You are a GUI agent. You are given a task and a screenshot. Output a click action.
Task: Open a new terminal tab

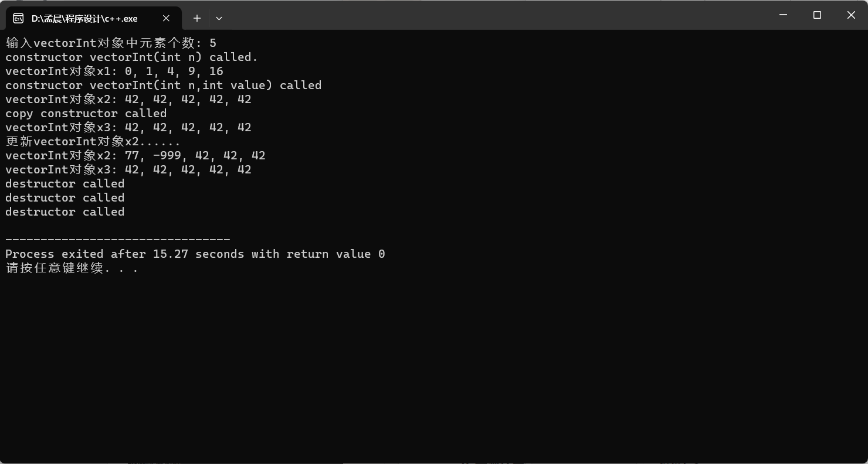coord(197,18)
